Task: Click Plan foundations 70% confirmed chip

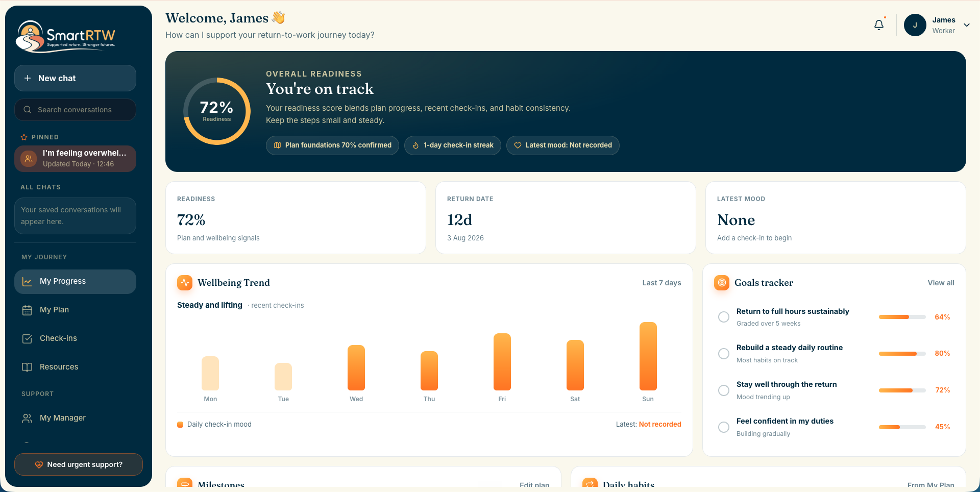Action: [332, 145]
